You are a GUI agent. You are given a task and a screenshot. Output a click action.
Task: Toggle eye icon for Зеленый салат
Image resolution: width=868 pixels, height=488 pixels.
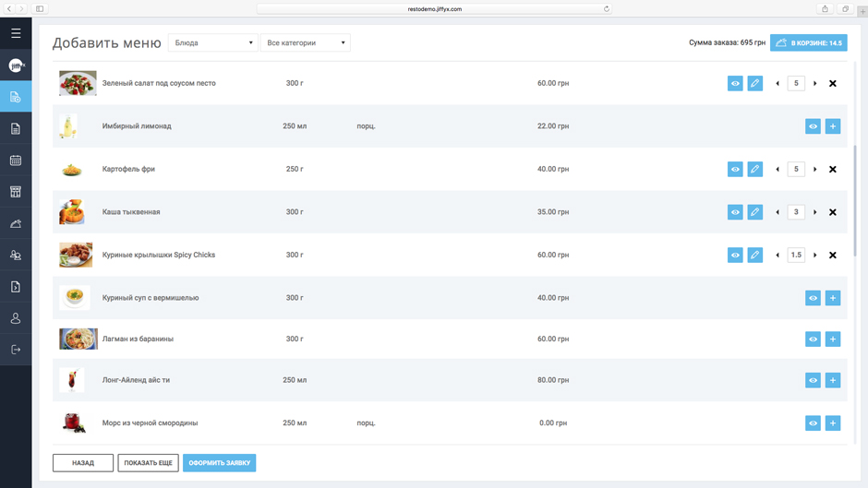pos(735,84)
